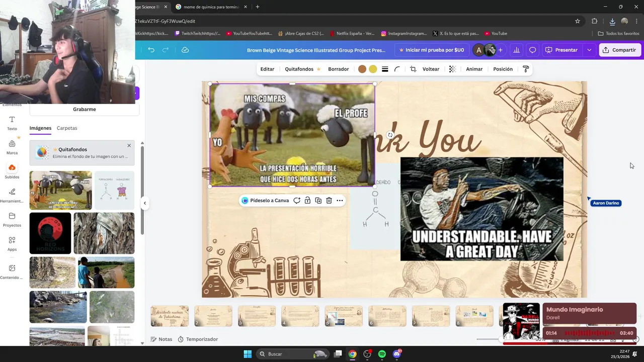
Task: Open the Windows Start menu
Action: coord(248,354)
